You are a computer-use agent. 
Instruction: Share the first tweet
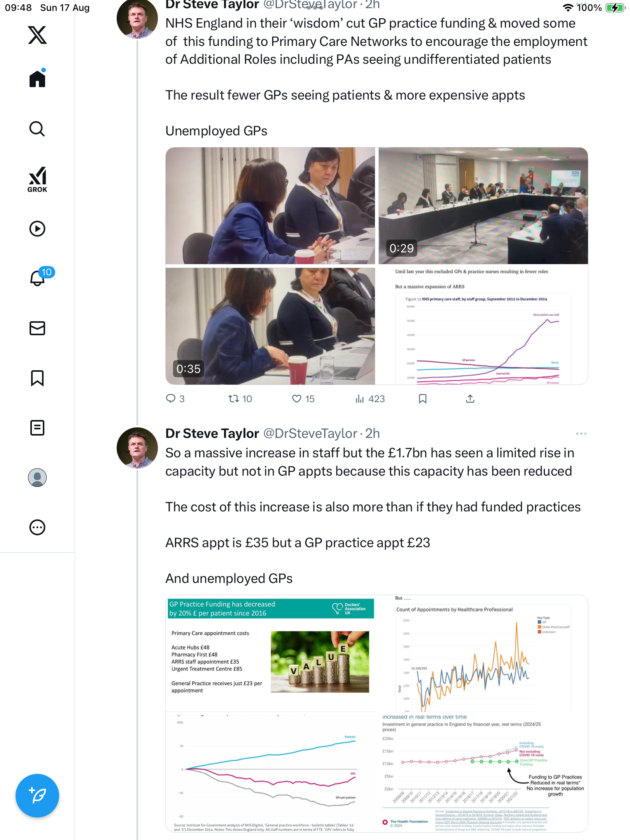click(x=470, y=399)
